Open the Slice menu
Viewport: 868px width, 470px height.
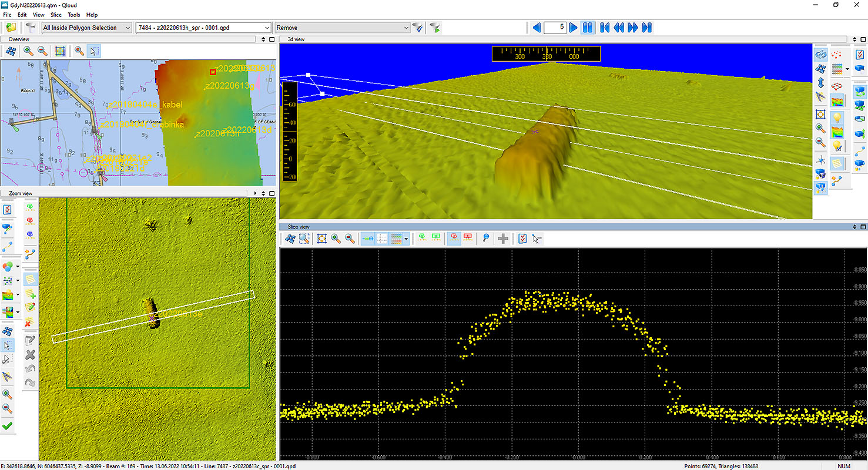[56, 15]
